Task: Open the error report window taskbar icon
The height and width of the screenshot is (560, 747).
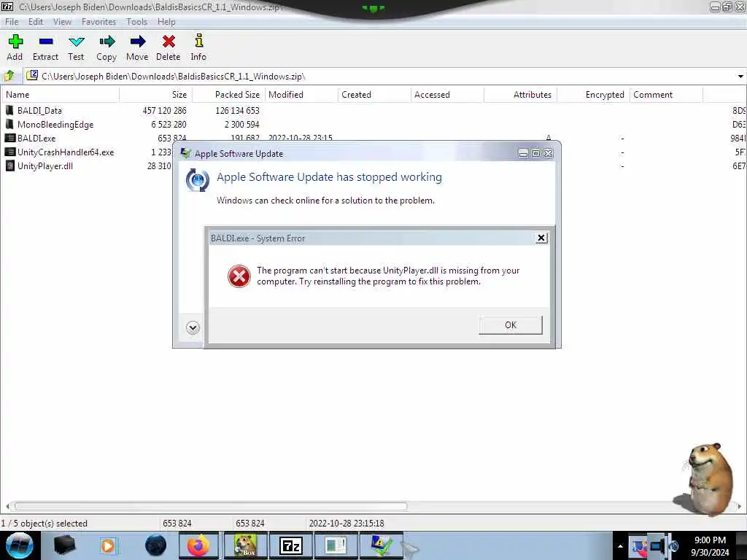Action: [336, 545]
